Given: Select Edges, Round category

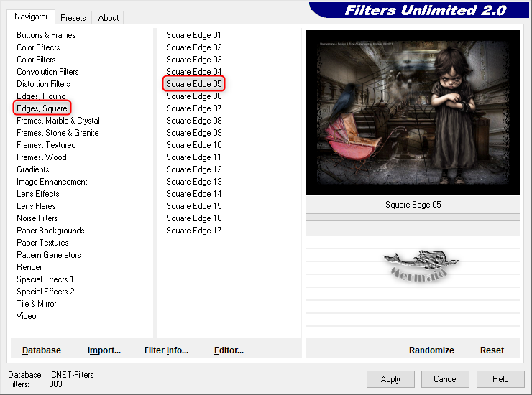Looking at the screenshot, I should tap(41, 96).
